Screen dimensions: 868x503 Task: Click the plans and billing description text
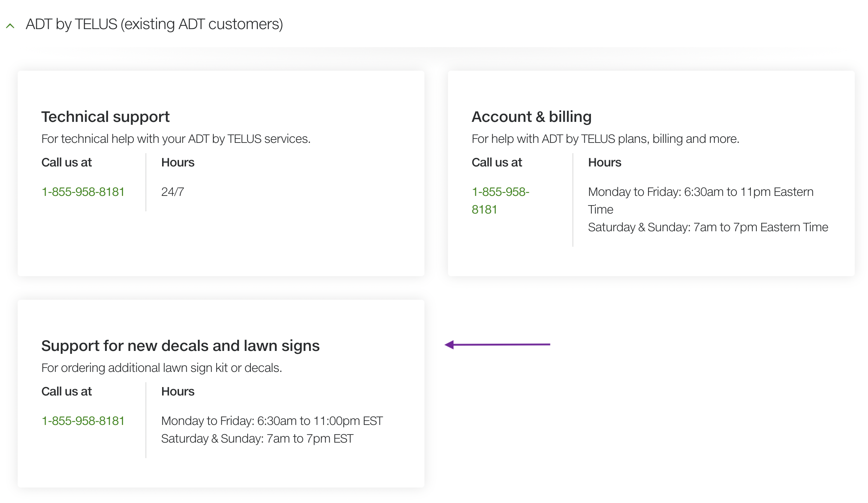(x=605, y=139)
